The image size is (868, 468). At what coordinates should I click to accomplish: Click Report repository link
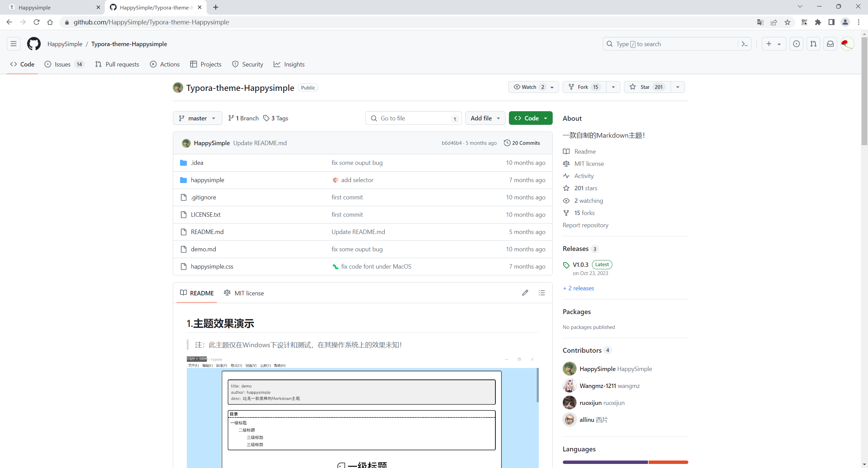586,225
